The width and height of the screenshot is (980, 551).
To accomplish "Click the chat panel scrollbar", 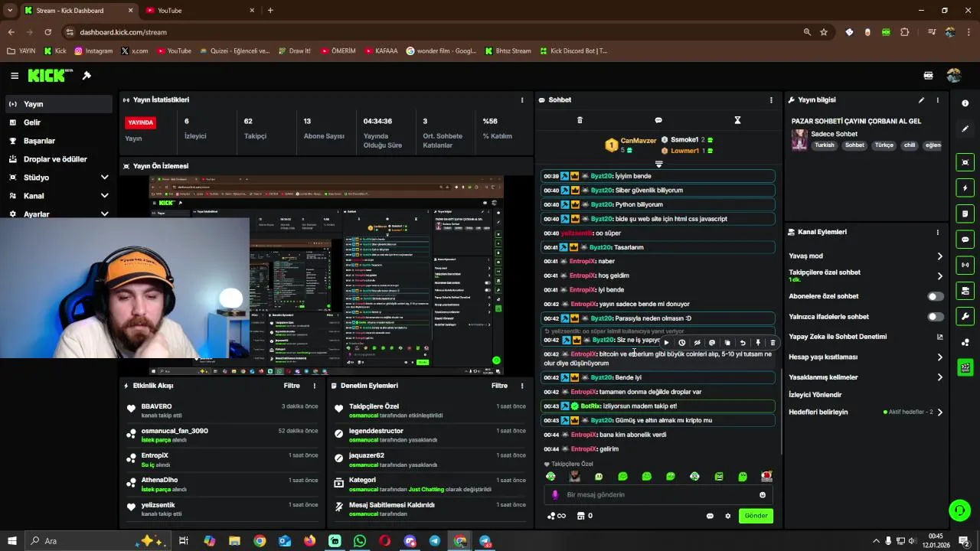I will 782,413.
